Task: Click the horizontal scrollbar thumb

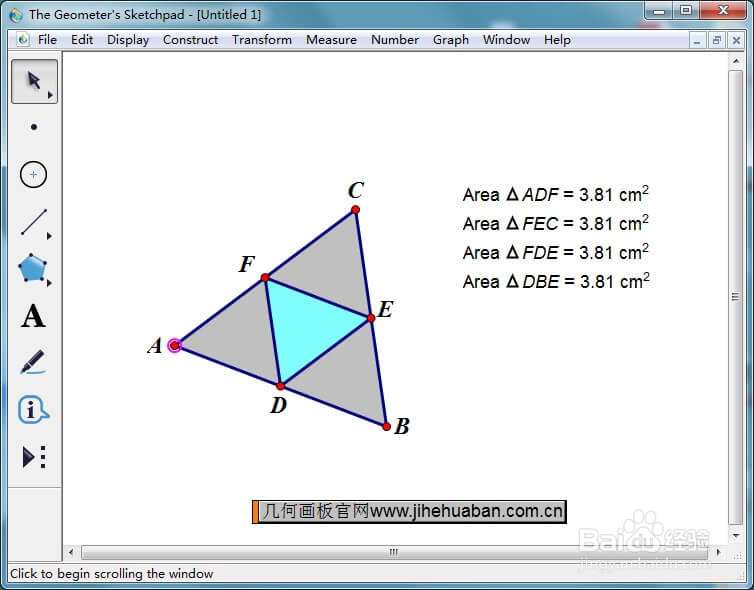Action: (x=394, y=552)
